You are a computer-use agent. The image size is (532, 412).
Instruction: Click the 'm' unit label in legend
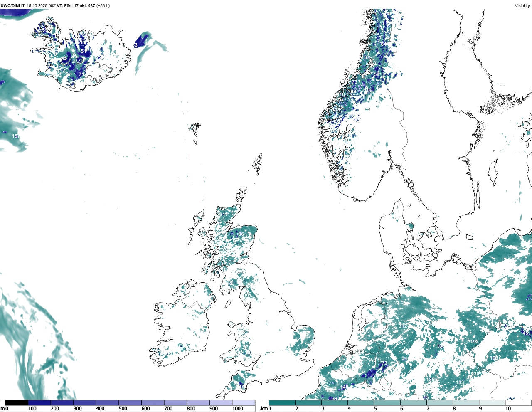click(2, 409)
